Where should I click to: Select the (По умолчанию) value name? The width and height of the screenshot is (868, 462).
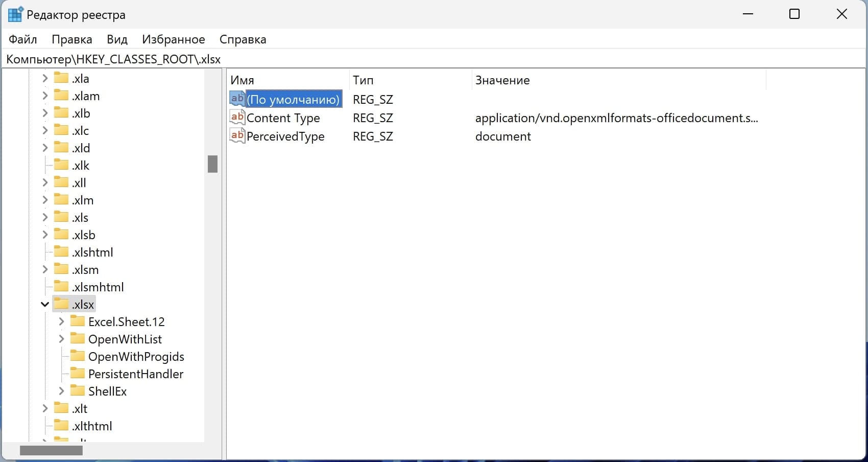[294, 99]
